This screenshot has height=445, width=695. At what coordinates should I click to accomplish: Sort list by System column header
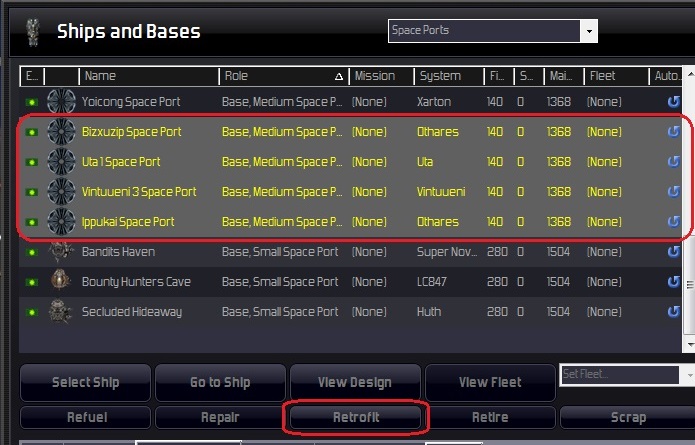(449, 76)
